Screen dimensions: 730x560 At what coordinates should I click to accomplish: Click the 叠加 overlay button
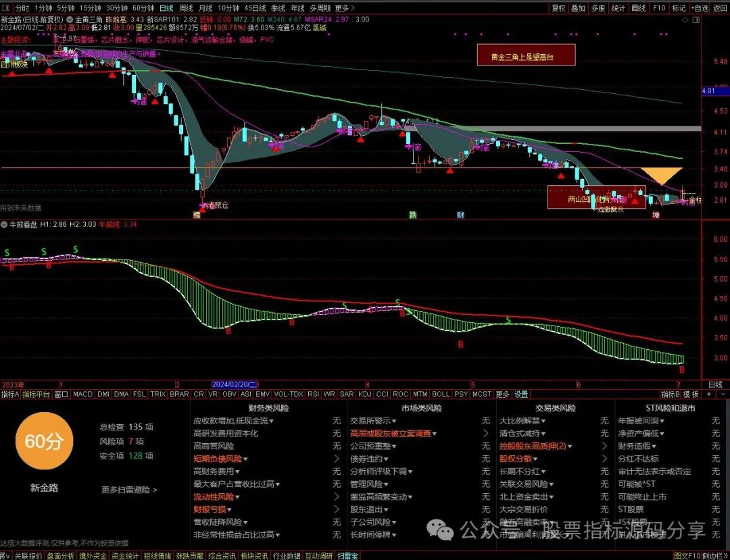click(578, 8)
